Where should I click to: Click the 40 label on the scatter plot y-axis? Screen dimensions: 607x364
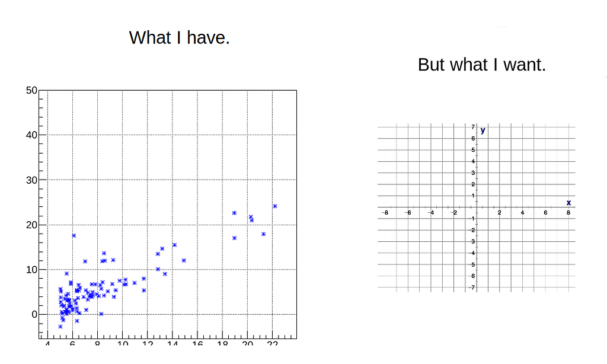click(x=31, y=135)
